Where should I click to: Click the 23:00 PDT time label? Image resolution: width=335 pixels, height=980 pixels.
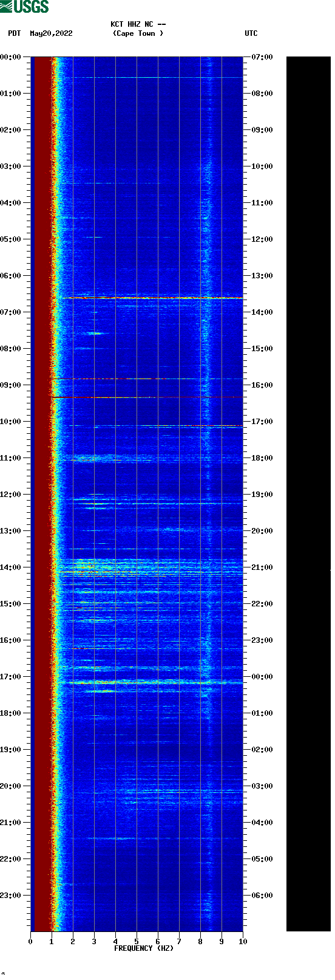coord(11,896)
